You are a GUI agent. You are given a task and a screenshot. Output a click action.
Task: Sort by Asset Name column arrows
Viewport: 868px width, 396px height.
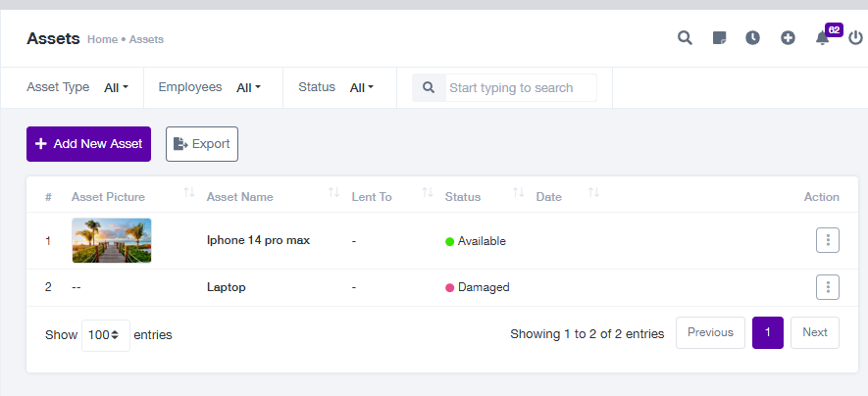(333, 192)
